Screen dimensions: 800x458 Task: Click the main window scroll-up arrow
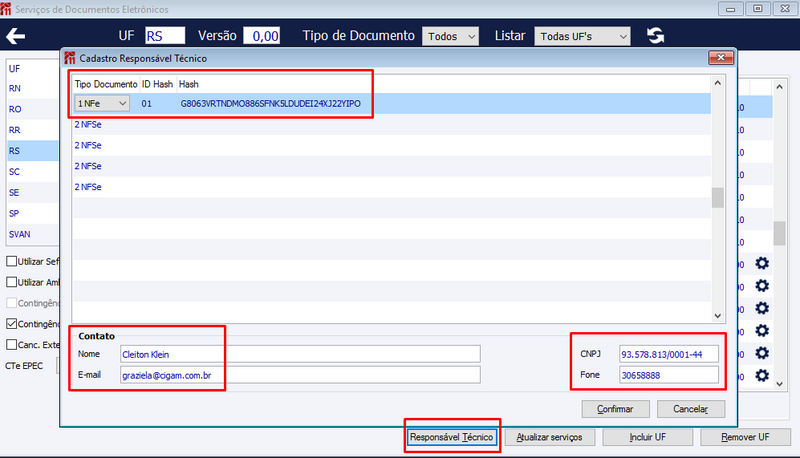(x=779, y=87)
